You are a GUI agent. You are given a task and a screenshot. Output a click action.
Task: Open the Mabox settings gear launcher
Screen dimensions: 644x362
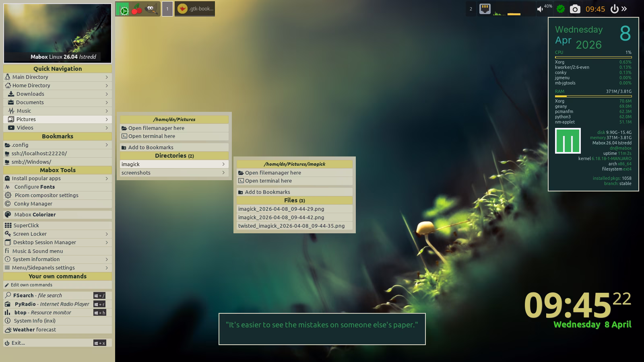pos(122,9)
